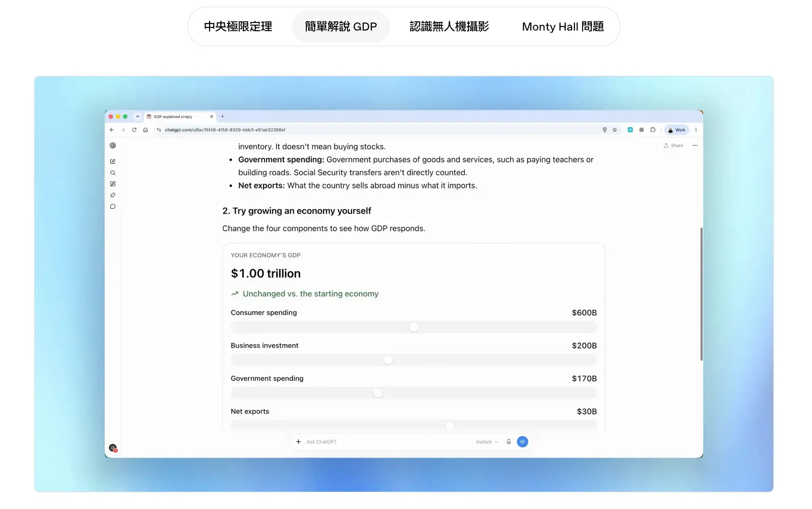
Task: Click the page's vertical scrollbar
Action: pos(702,294)
